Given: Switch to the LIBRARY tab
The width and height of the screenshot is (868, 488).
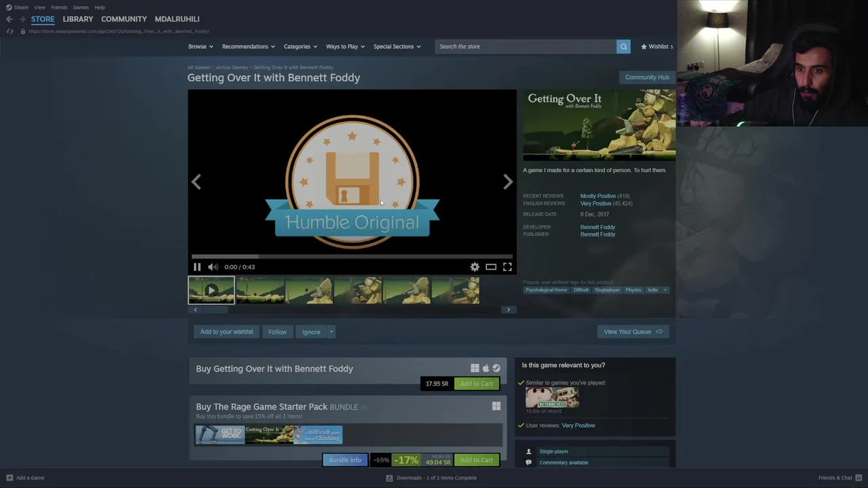Looking at the screenshot, I should click(78, 19).
